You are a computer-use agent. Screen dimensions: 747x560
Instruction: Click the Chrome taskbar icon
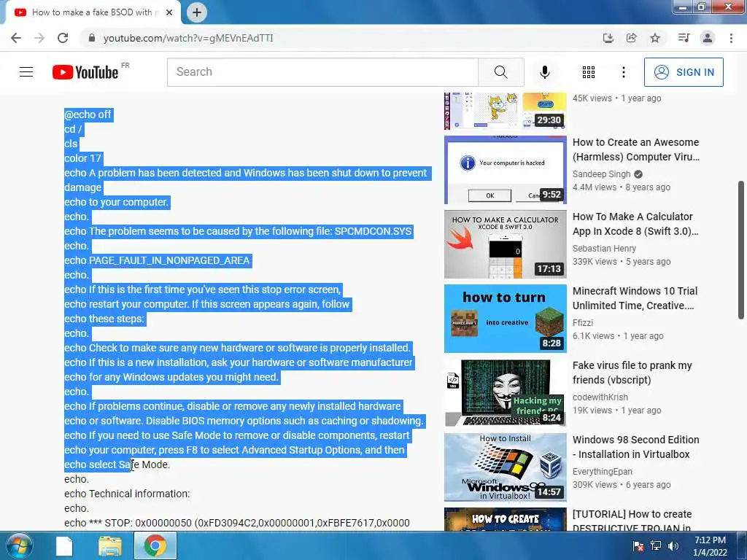coord(155,545)
